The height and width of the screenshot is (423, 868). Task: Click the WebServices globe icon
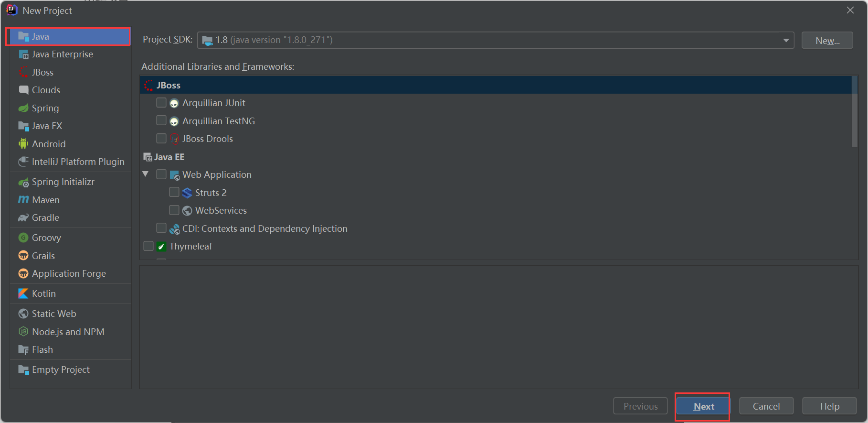click(187, 211)
